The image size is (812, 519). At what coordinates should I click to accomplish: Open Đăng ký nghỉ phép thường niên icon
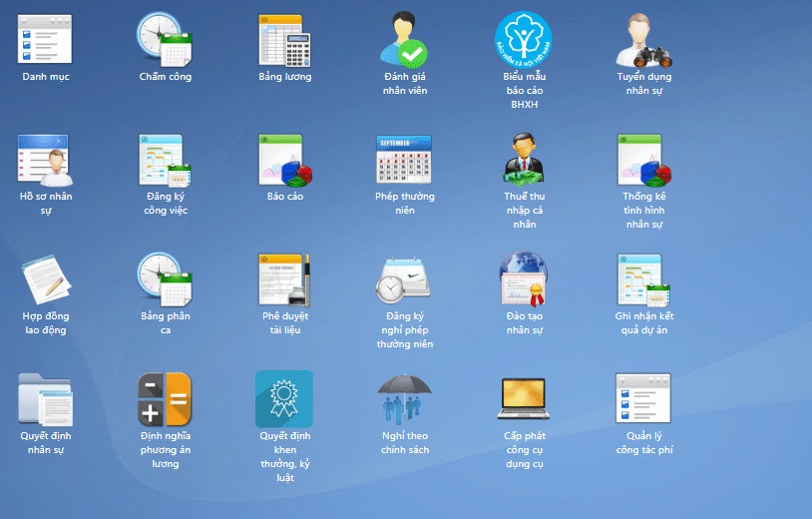(403, 279)
